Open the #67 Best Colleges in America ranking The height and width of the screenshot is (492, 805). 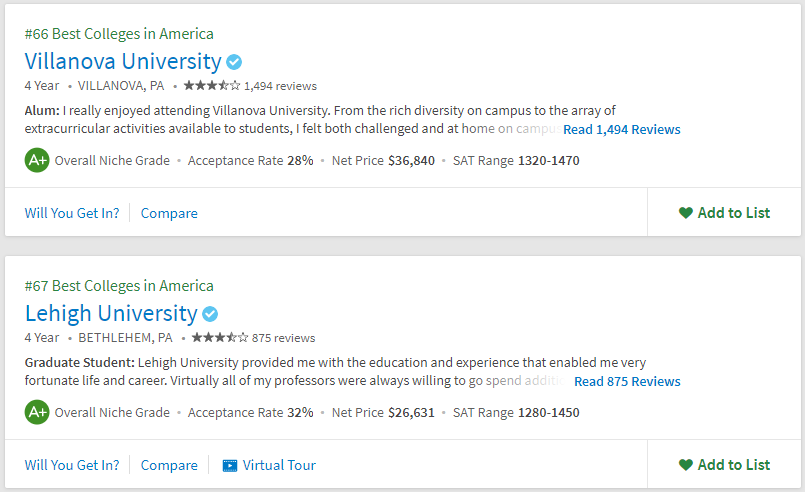coord(119,286)
